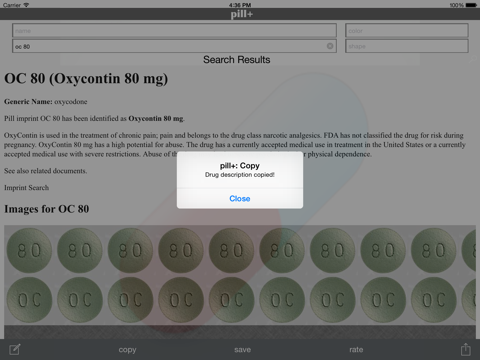Select the 'Images for OC 80' heading
This screenshot has width=480, height=360.
tap(47, 209)
